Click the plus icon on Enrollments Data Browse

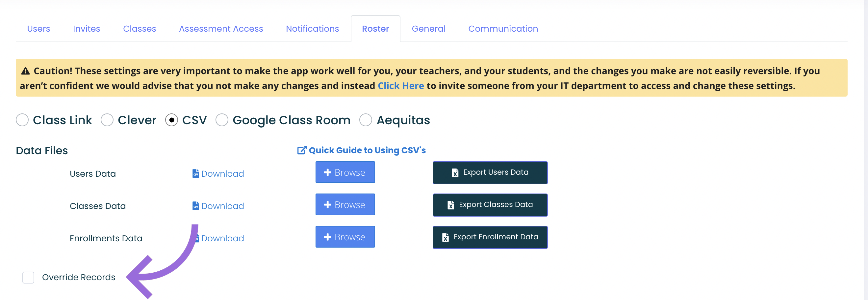coord(327,237)
